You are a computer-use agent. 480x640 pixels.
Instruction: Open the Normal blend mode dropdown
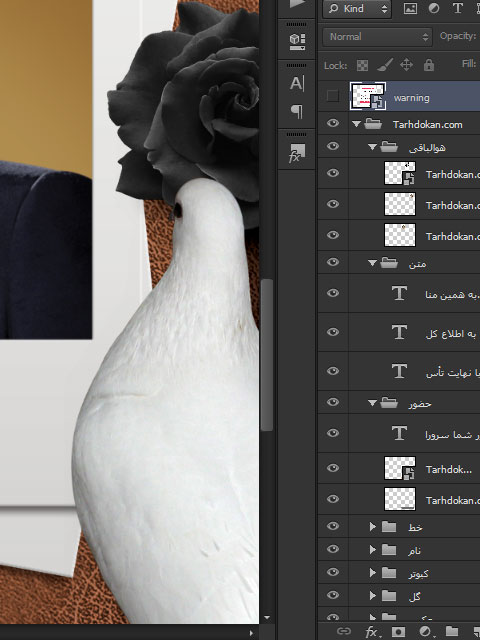[x=377, y=37]
